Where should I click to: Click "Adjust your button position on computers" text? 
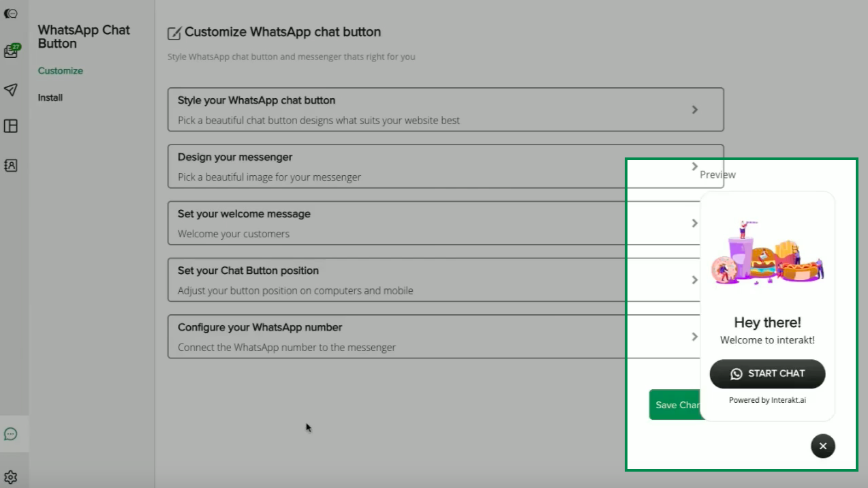coord(296,290)
